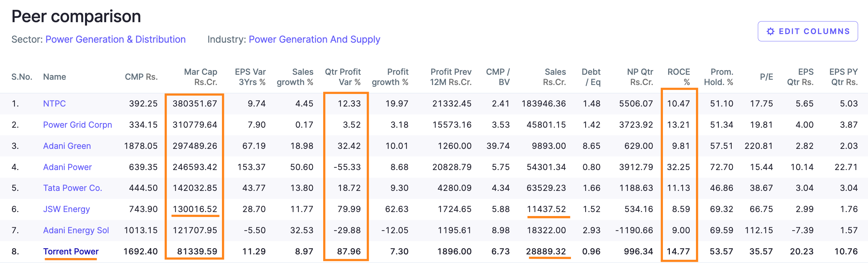Click the Profit Prev 12M Rs.Cr. header
This screenshot has height=264, width=868.
pyautogui.click(x=451, y=77)
